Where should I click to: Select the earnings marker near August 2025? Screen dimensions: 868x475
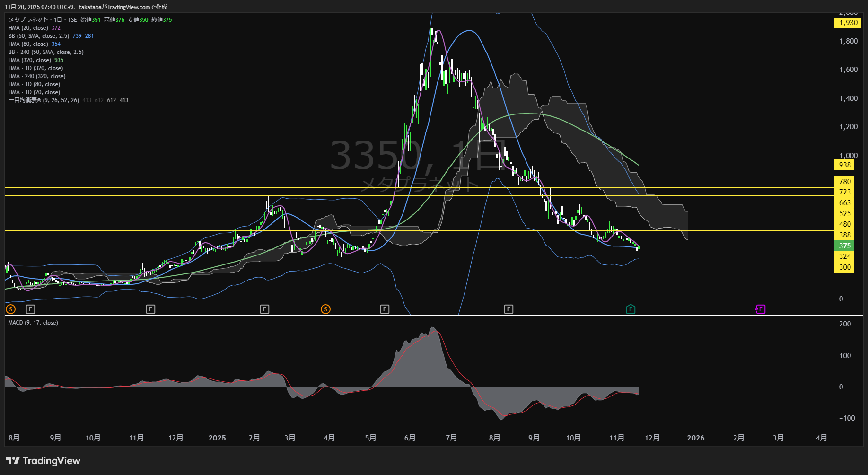[509, 309]
